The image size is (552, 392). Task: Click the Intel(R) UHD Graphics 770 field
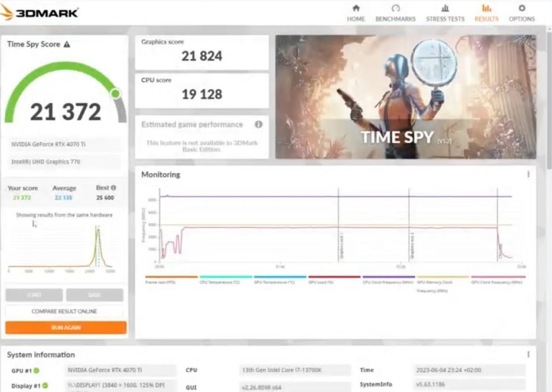click(x=64, y=162)
